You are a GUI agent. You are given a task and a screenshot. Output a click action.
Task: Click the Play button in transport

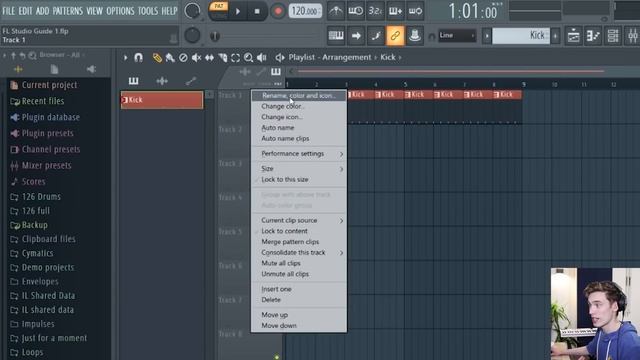[x=238, y=11]
